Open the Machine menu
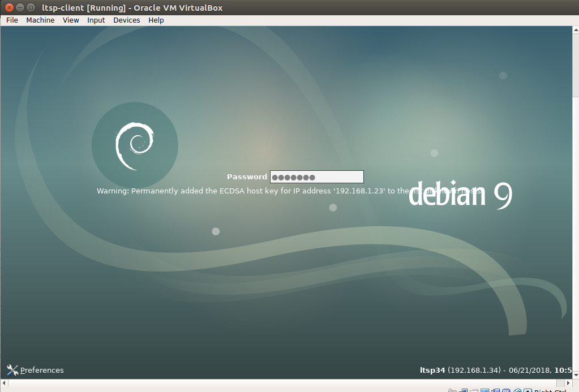Viewport: 579px width, 392px height. coord(40,20)
